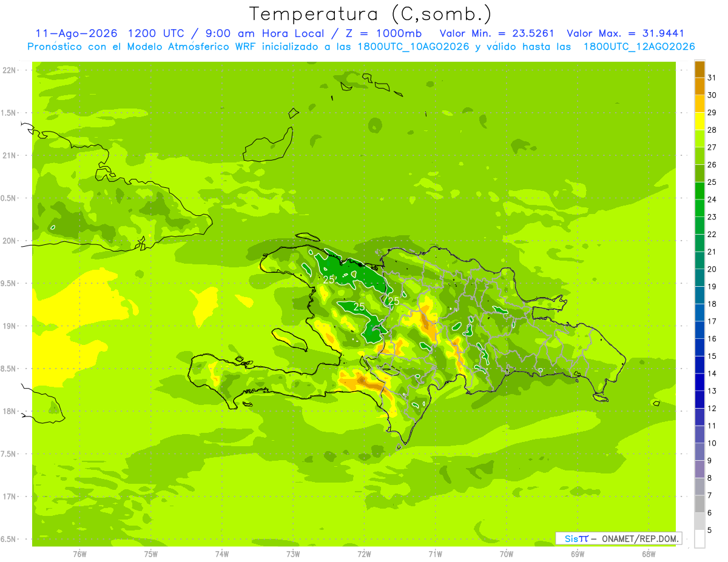Screen dimensions: 728x562
Task: Click the legend value '24'
Action: point(712,199)
